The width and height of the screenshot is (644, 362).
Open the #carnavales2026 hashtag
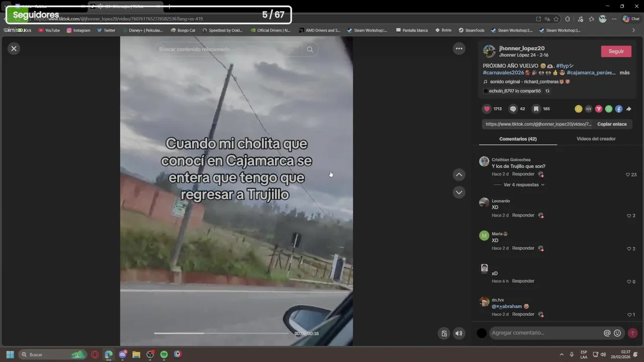(503, 72)
